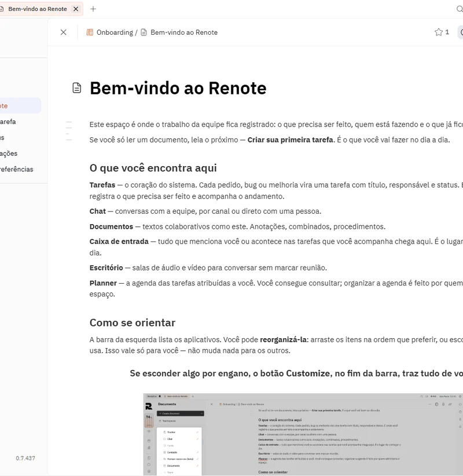Open the sidebar document ending in 'referências'

tap(17, 170)
